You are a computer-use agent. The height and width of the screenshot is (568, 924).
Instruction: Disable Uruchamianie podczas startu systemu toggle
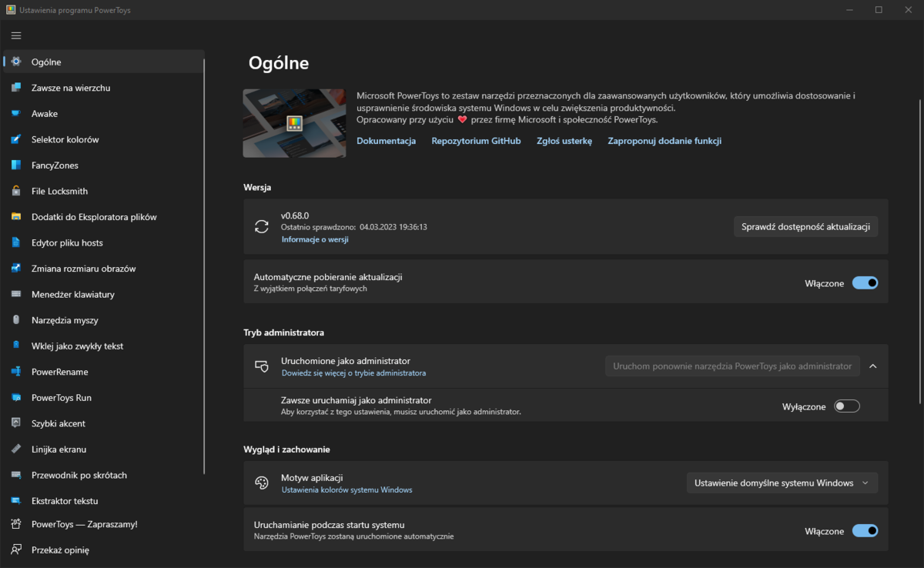click(x=865, y=531)
